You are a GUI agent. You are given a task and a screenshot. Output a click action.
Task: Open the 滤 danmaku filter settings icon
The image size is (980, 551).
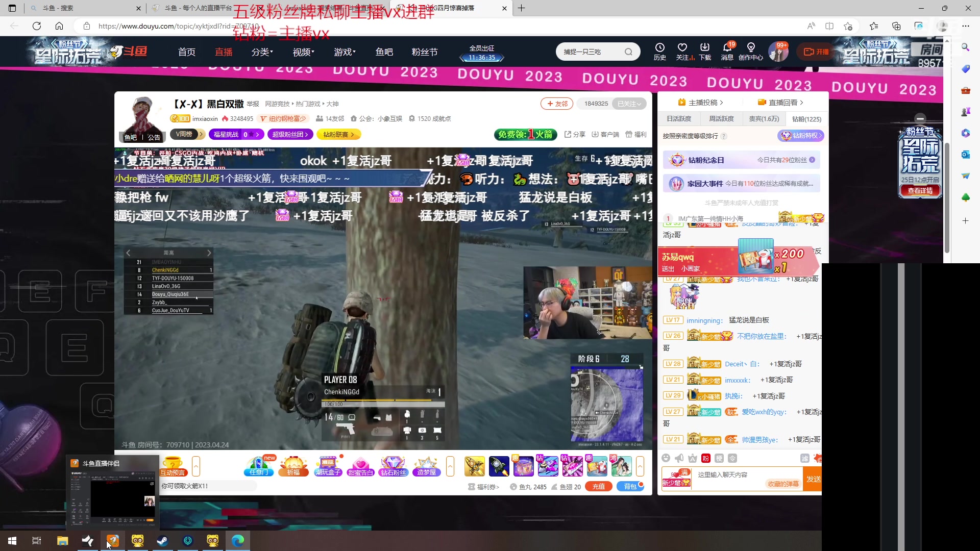click(804, 458)
